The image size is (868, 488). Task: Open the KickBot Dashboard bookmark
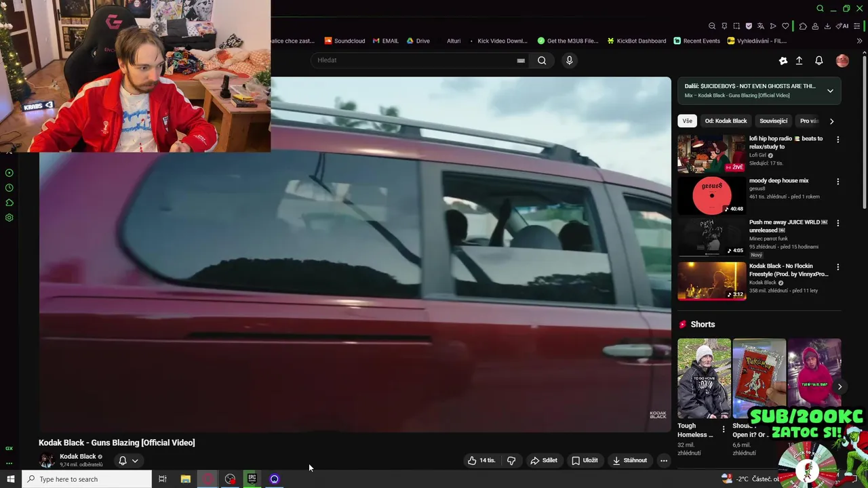pyautogui.click(x=637, y=41)
